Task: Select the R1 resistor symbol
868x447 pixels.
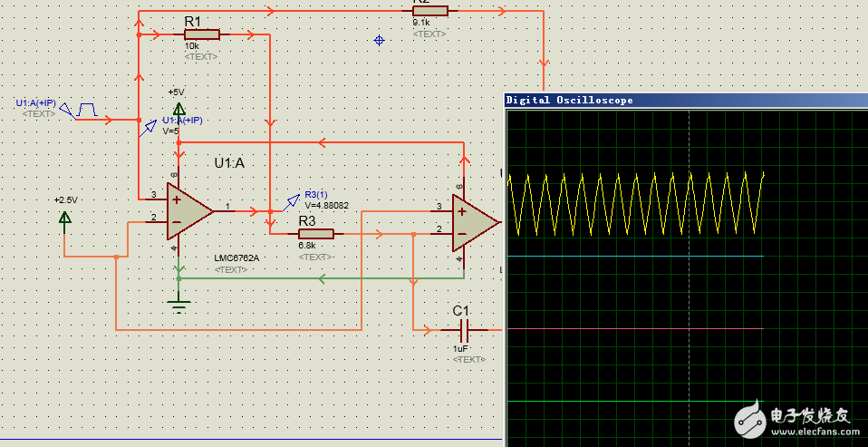Action: [201, 34]
